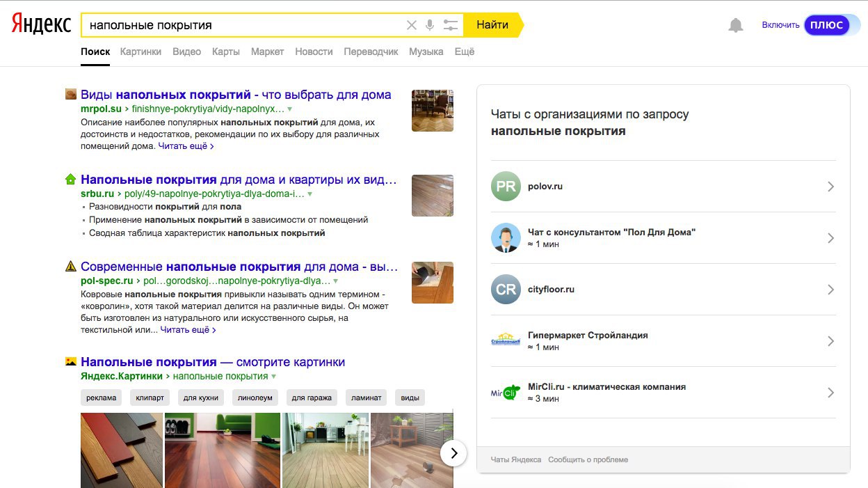Image resolution: width=868 pixels, height=488 pixels.
Task: Switch to Картинки tab
Action: coord(140,52)
